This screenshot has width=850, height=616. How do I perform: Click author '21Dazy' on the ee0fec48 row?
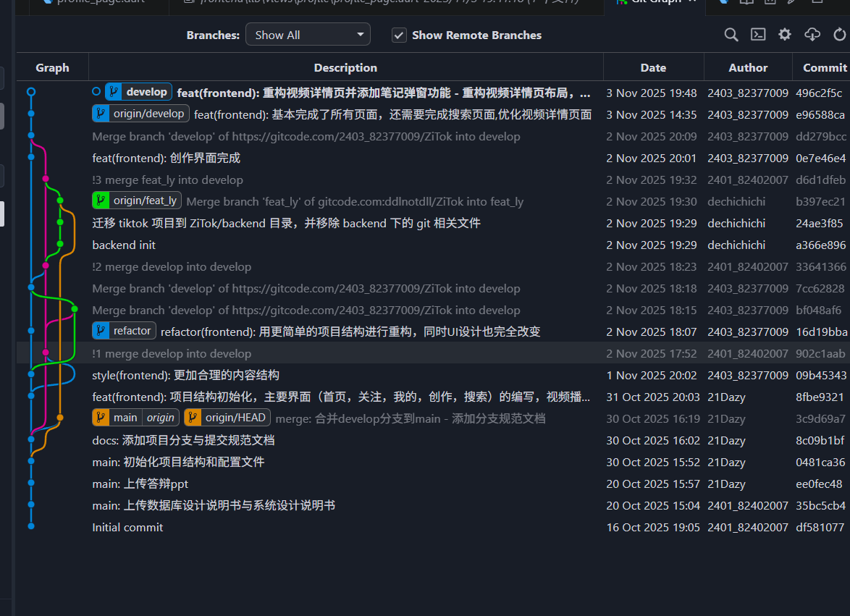pyautogui.click(x=726, y=484)
